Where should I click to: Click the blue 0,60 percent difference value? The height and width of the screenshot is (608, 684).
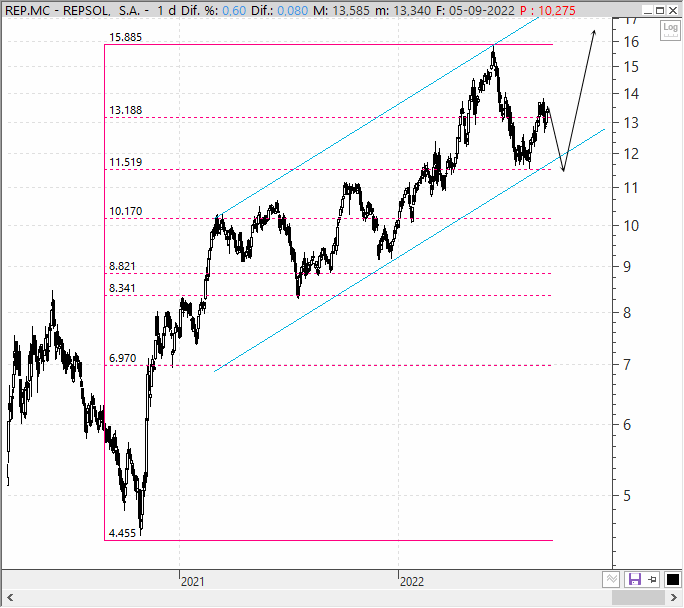point(234,10)
